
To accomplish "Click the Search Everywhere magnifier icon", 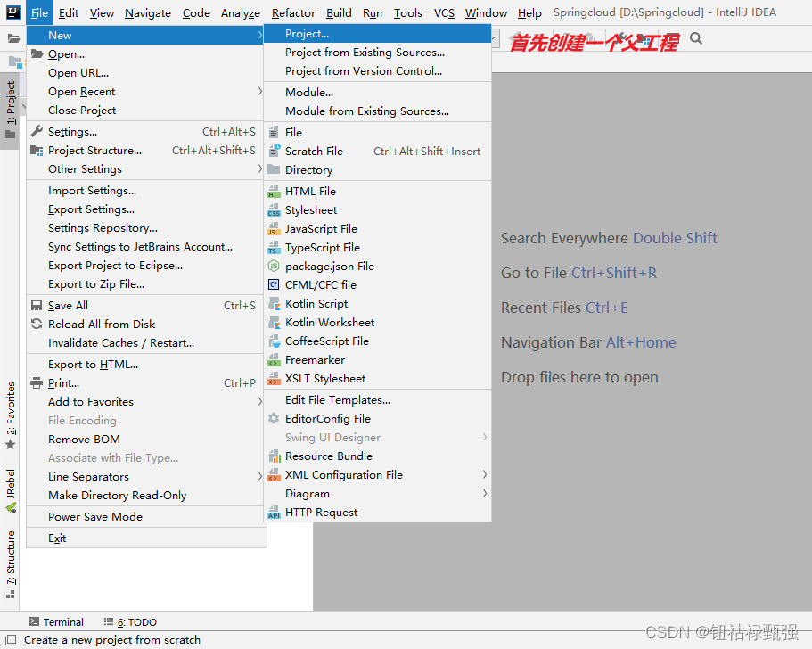I will (x=696, y=38).
